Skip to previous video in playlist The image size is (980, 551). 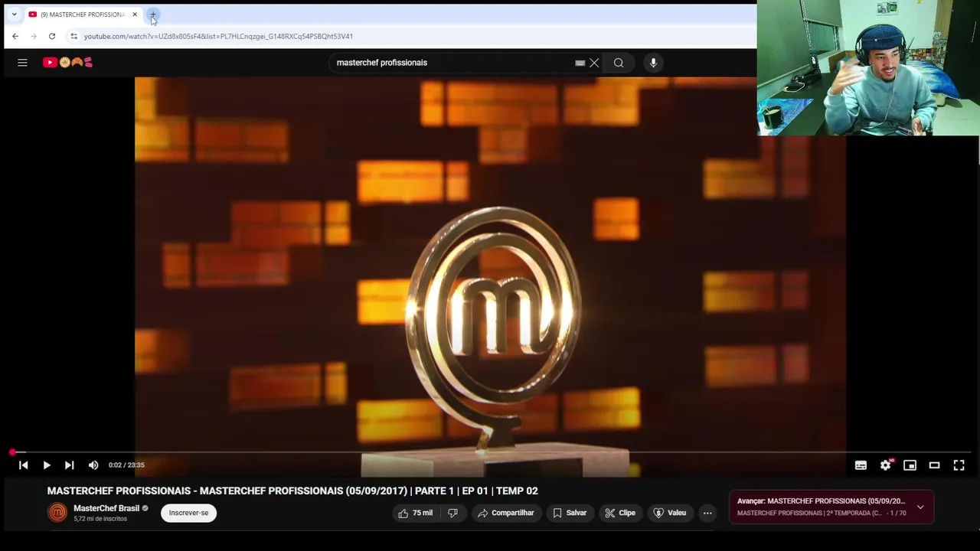(x=24, y=465)
